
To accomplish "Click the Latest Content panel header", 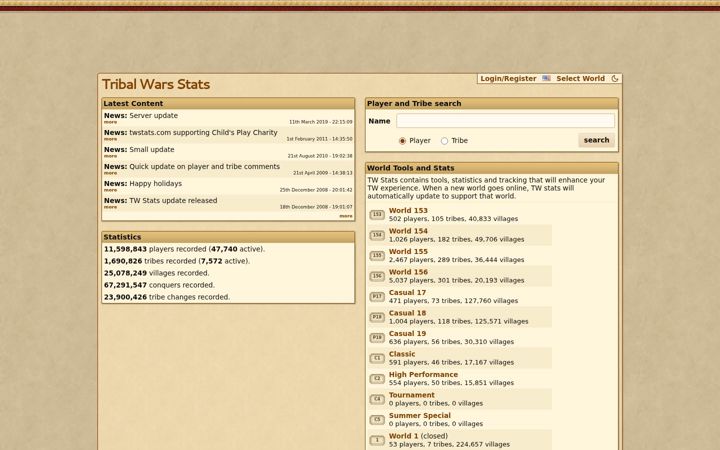I will pos(228,103).
